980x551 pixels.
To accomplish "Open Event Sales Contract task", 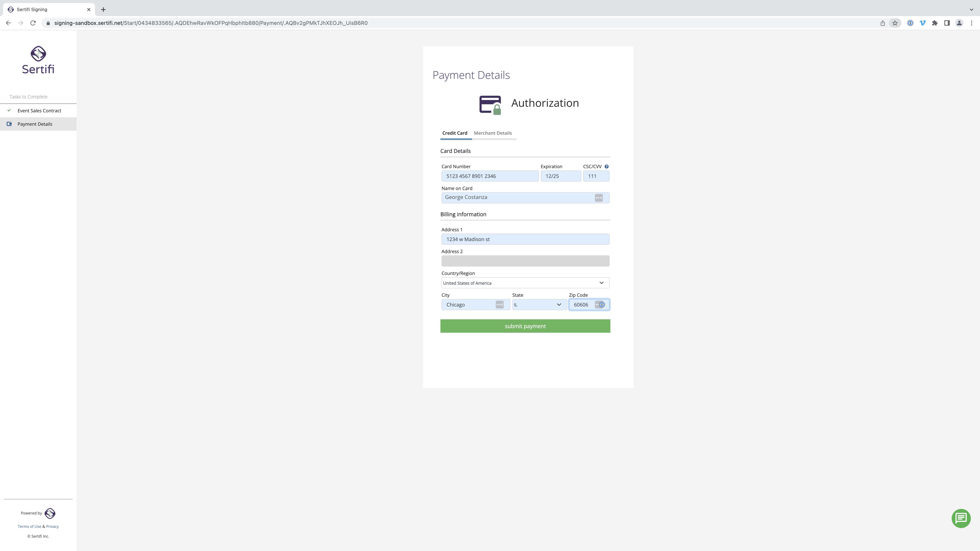I will pos(38,111).
